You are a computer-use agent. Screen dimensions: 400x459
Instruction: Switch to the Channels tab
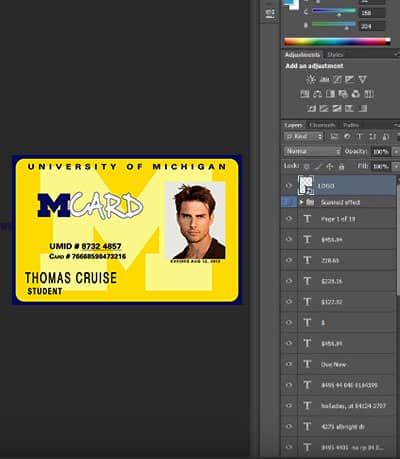pos(322,125)
